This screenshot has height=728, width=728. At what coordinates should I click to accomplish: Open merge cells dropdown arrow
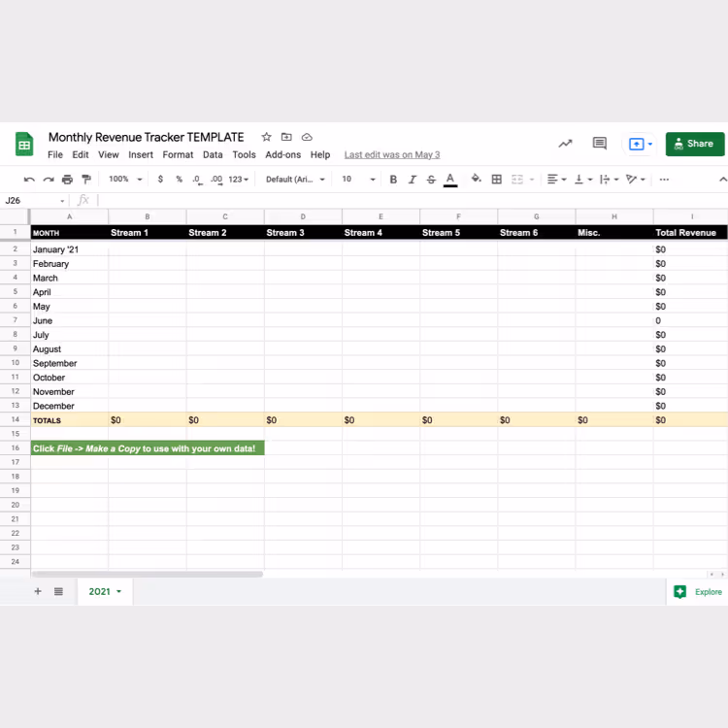pyautogui.click(x=532, y=180)
